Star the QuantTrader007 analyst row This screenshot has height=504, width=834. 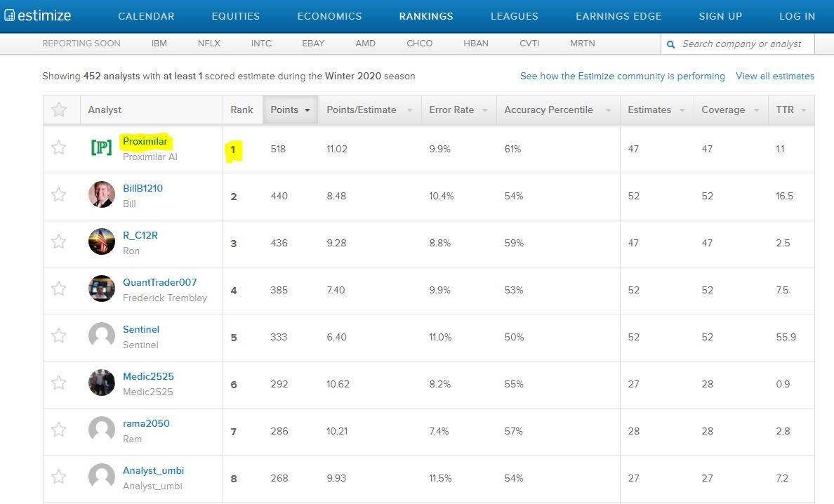(x=58, y=289)
